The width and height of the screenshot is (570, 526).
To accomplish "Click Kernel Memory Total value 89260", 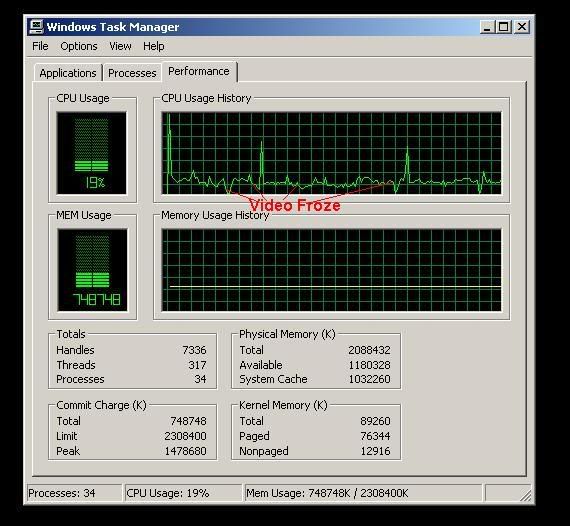I will click(375, 421).
